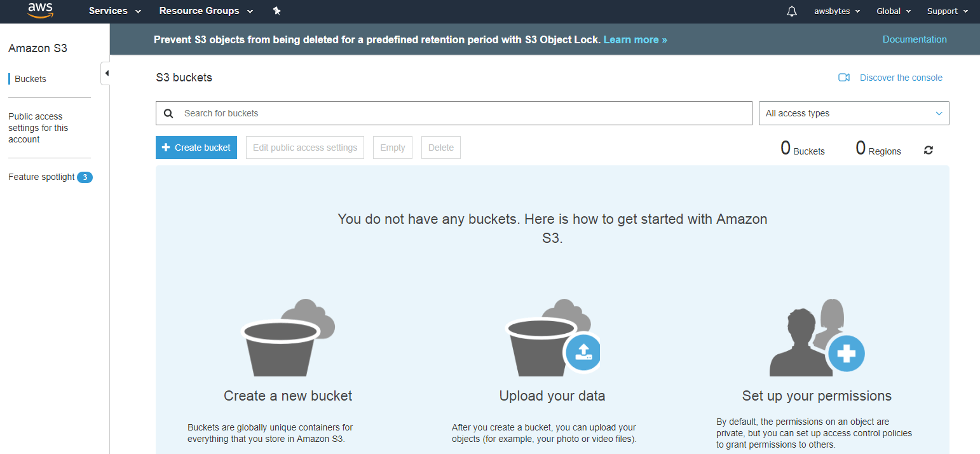980x454 pixels.
Task: Click the Delete button
Action: point(441,148)
